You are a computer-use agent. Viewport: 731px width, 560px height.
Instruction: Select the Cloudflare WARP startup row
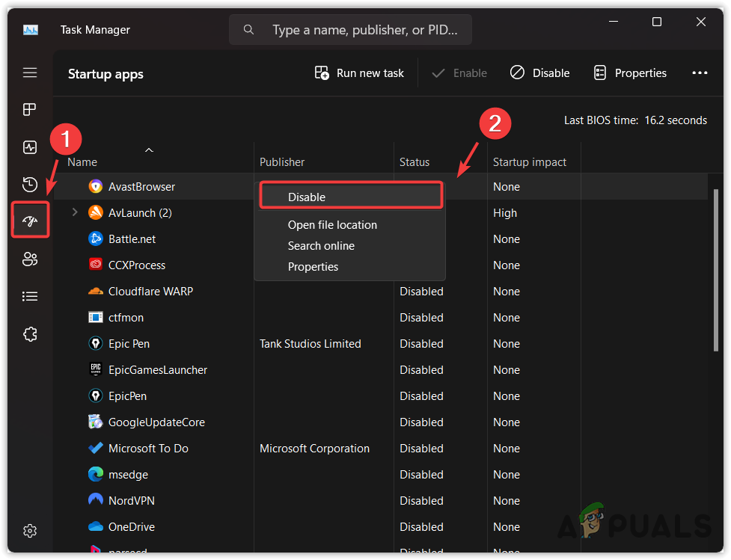(x=150, y=292)
